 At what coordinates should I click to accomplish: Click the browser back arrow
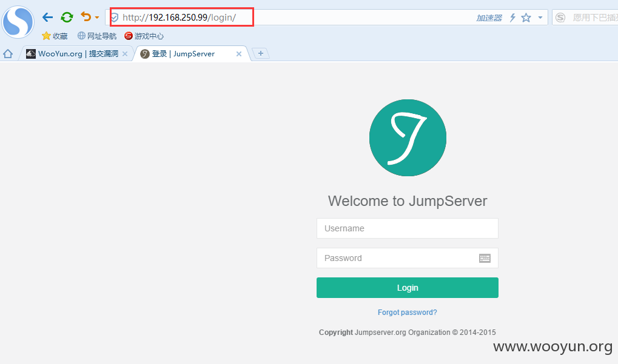(x=48, y=18)
